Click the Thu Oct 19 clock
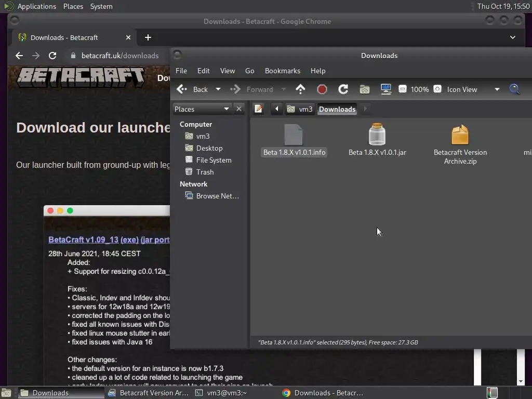The width and height of the screenshot is (532, 399). coord(503,6)
